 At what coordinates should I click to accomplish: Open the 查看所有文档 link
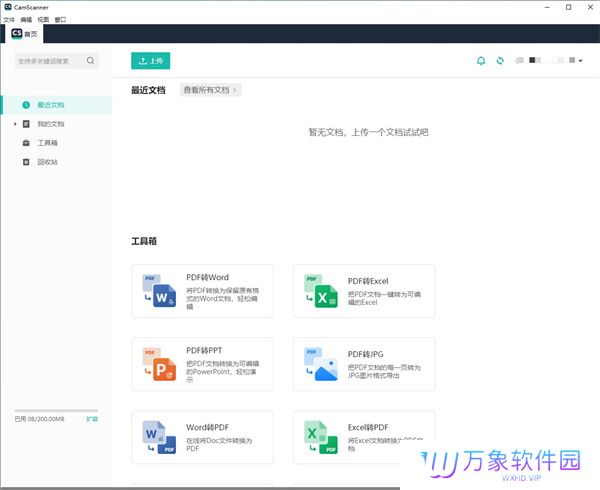[210, 90]
